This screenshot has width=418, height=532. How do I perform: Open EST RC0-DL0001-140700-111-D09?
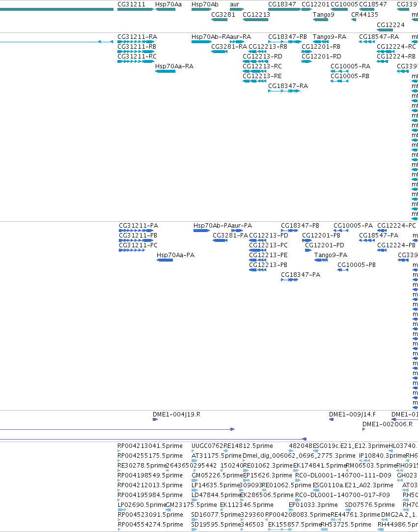343,475
